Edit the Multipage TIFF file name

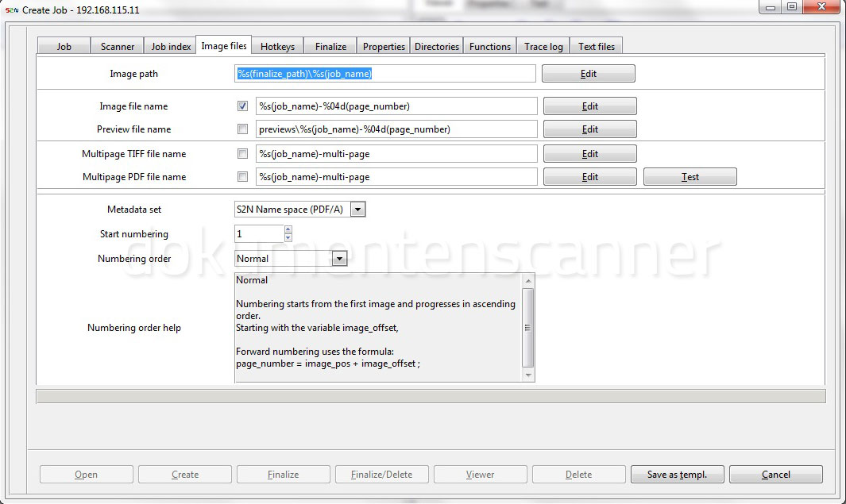click(589, 154)
